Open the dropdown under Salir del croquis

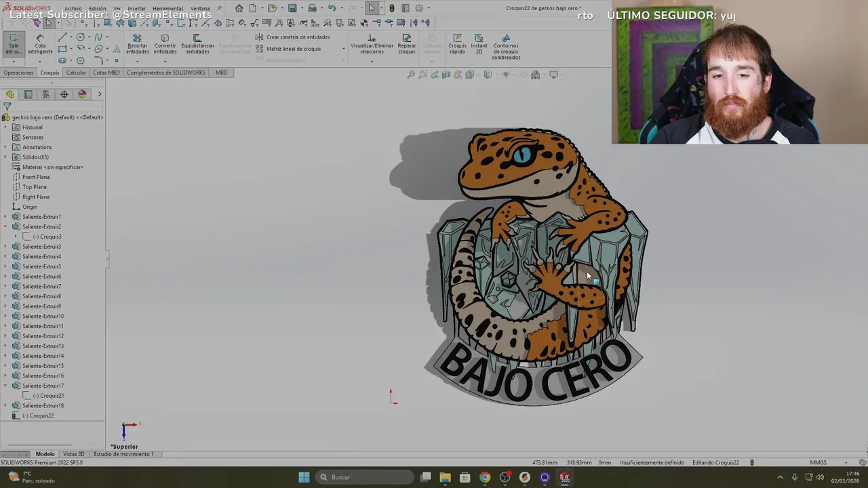point(13,61)
